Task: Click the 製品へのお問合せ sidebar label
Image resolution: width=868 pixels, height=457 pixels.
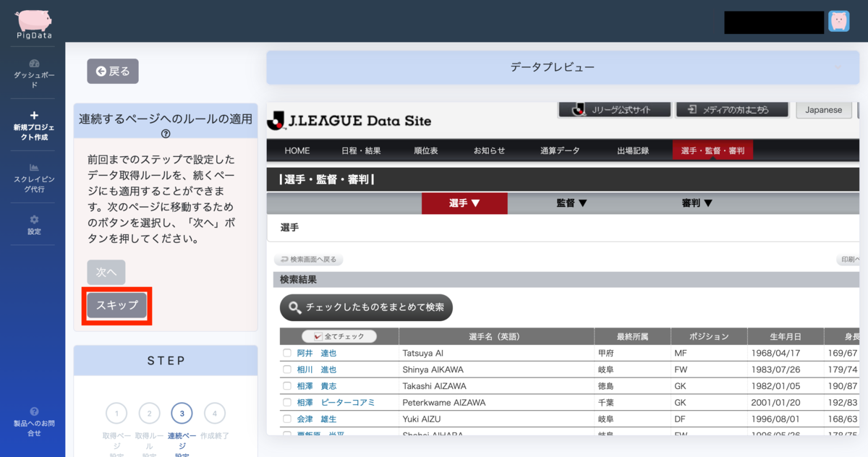Action: [34, 428]
